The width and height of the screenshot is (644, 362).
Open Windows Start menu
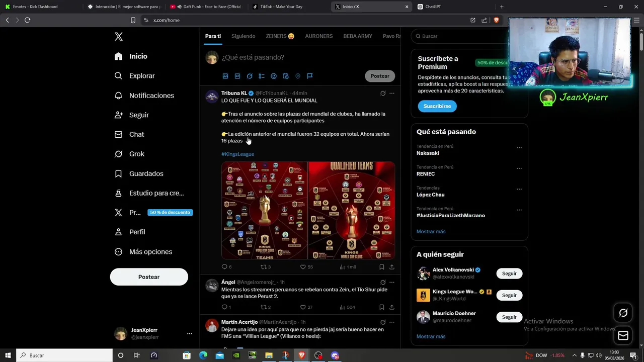tap(8, 355)
